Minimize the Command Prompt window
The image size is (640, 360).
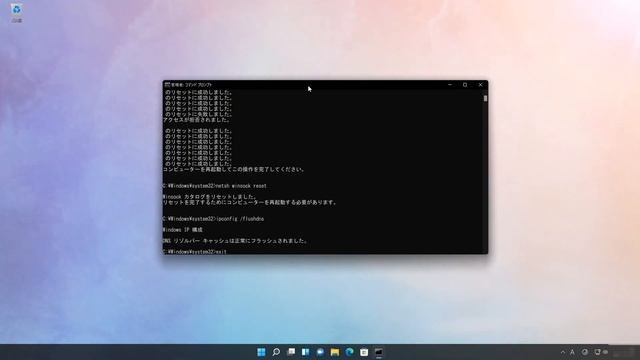450,84
